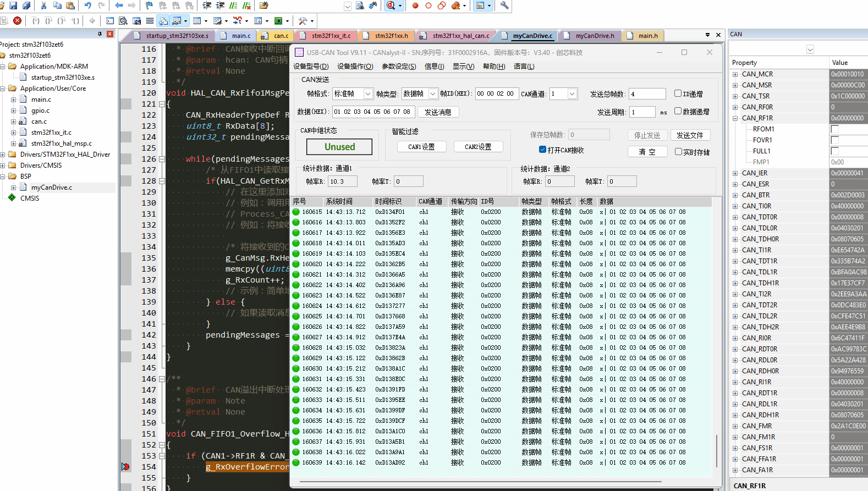Viewport: 868px width, 491px height.
Task: Collapse the code fold marker at line 121
Action: tap(162, 104)
